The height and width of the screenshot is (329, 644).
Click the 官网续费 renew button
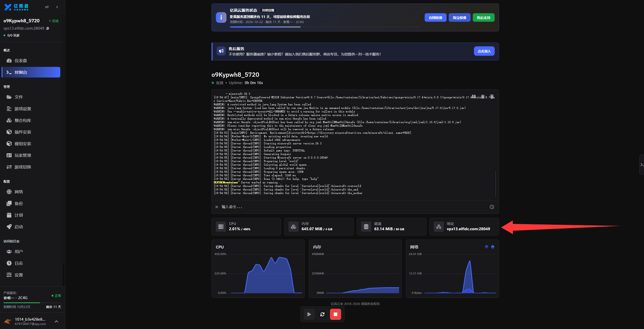click(x=435, y=18)
